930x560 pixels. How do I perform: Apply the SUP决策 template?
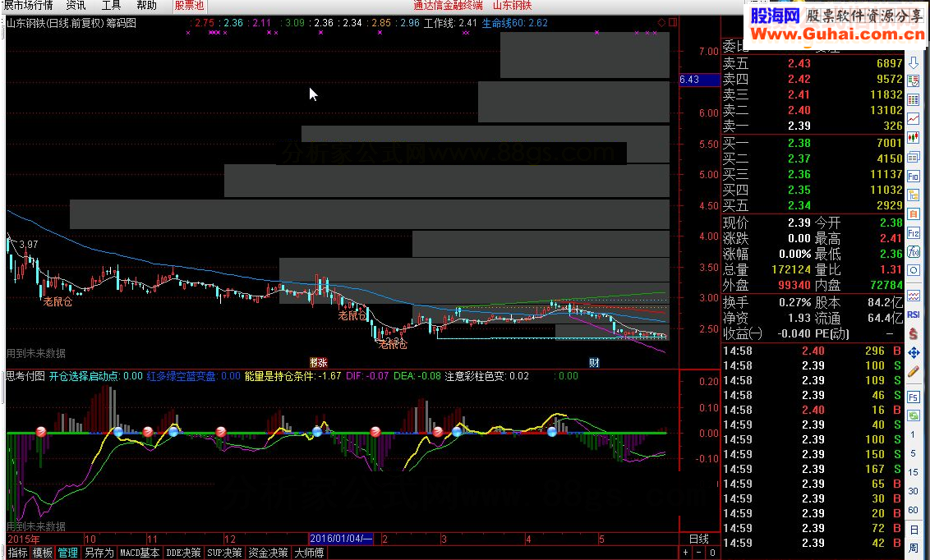(224, 553)
